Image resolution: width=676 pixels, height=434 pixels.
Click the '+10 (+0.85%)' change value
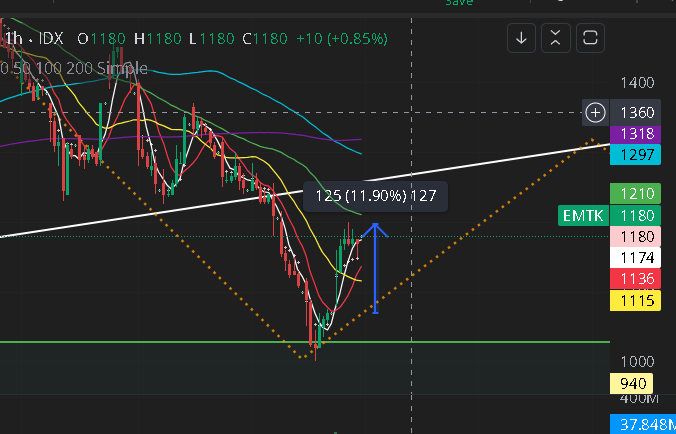point(342,39)
